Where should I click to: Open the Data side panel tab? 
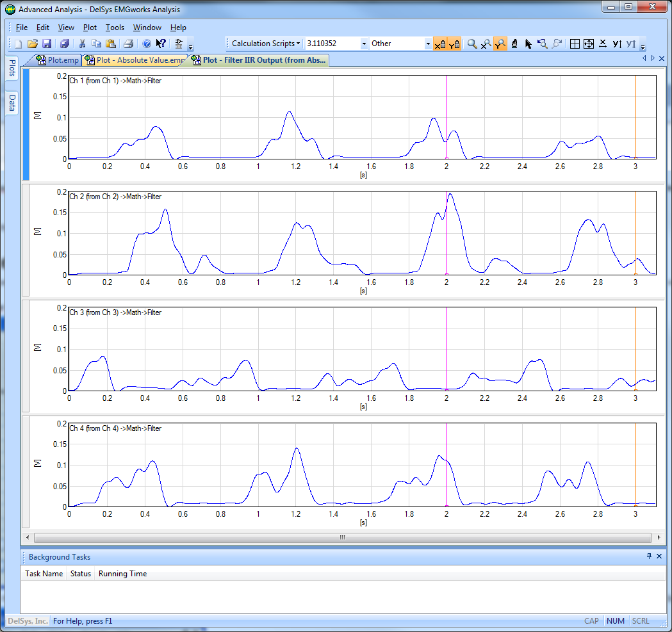(12, 103)
